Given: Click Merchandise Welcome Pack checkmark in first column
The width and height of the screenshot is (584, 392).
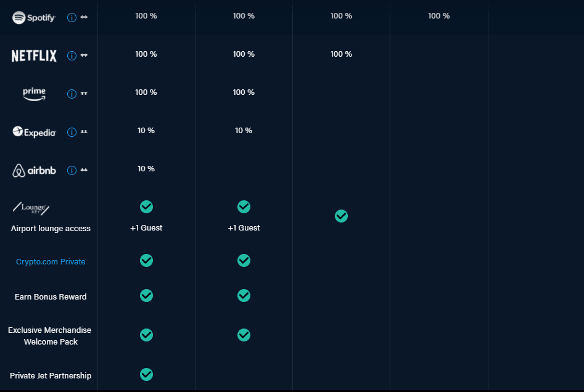Looking at the screenshot, I should click(146, 335).
